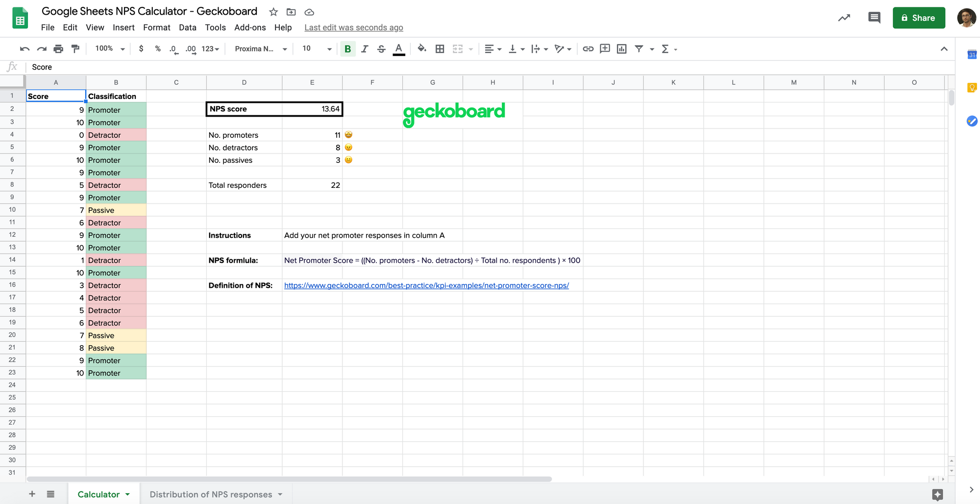
Task: Open the Proxima N font dropdown
Action: click(x=261, y=49)
